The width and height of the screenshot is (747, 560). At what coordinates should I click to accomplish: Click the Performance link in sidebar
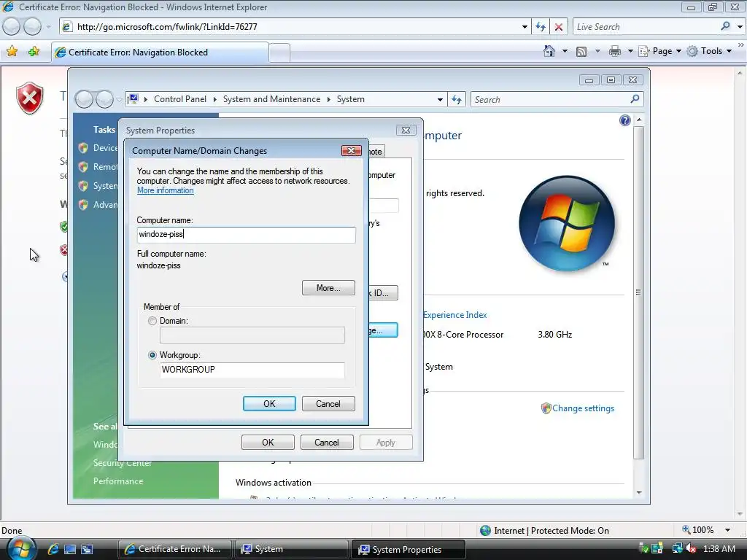pyautogui.click(x=118, y=481)
